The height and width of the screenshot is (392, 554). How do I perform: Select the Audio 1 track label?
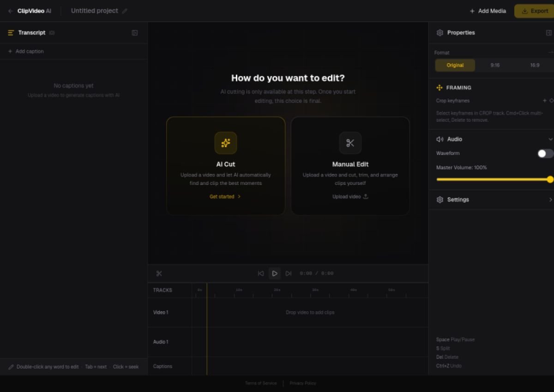click(161, 342)
